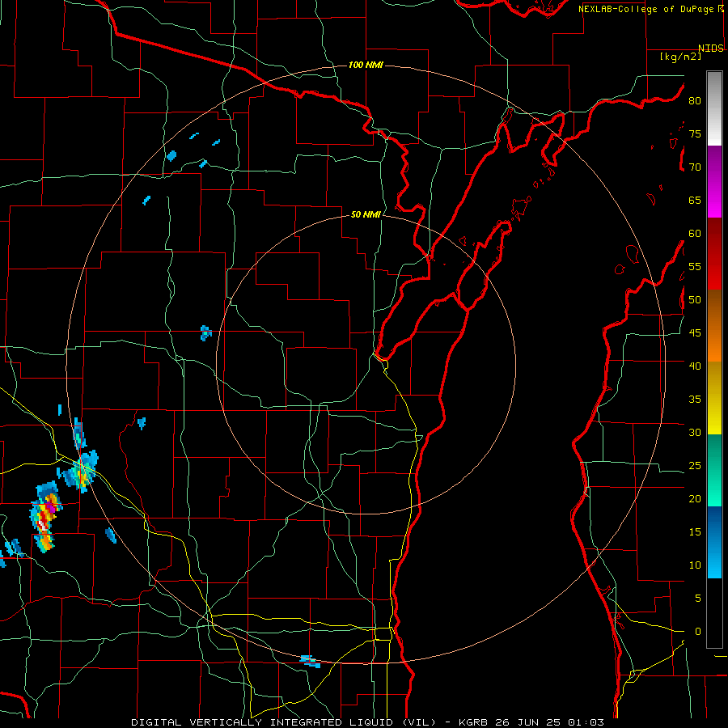
Task: Select the green segment of the color scale
Action: coord(714,470)
